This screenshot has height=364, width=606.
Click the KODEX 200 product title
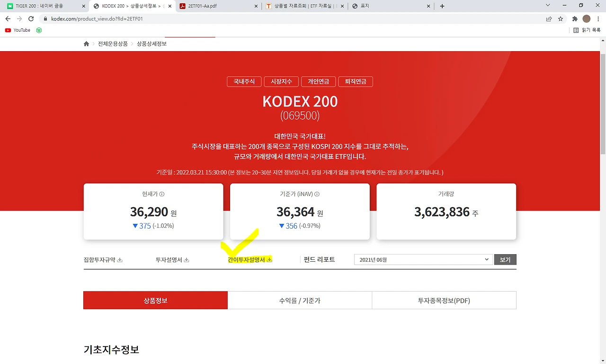click(x=300, y=101)
